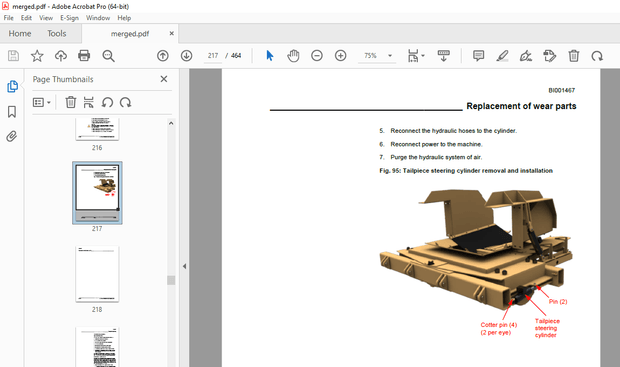Click the BI001467 document code

561,91
